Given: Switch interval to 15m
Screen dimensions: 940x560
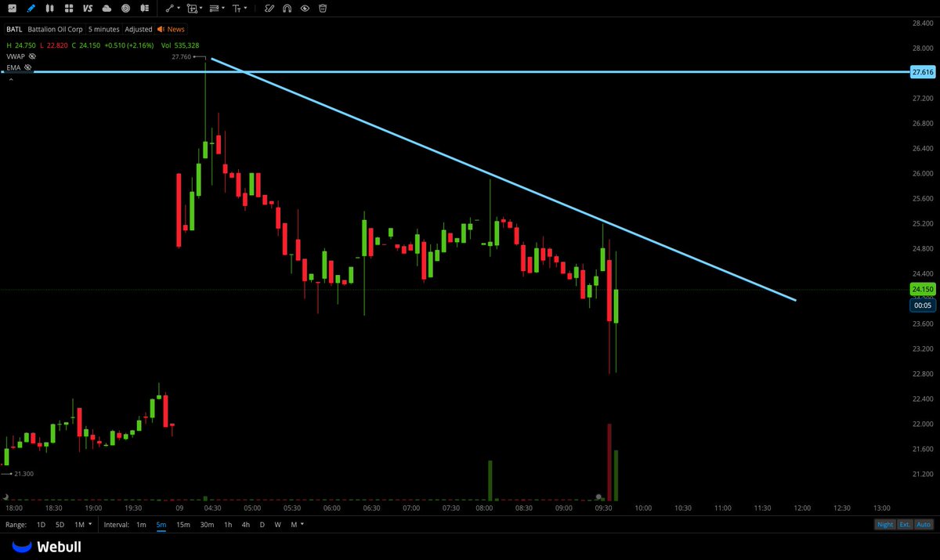Looking at the screenshot, I should coord(183,525).
